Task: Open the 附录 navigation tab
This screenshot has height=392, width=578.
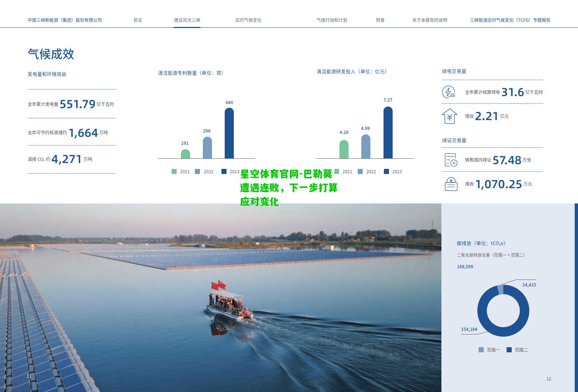Action: [x=380, y=20]
